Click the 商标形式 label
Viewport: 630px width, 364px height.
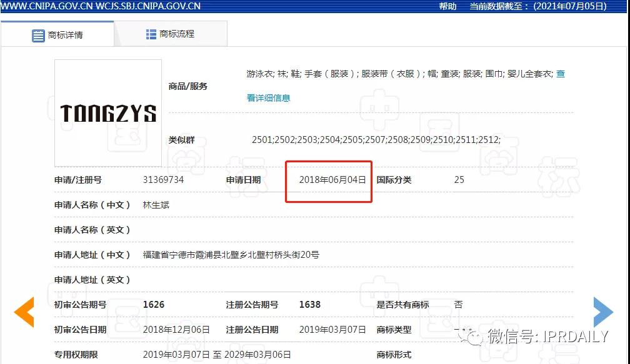[394, 355]
